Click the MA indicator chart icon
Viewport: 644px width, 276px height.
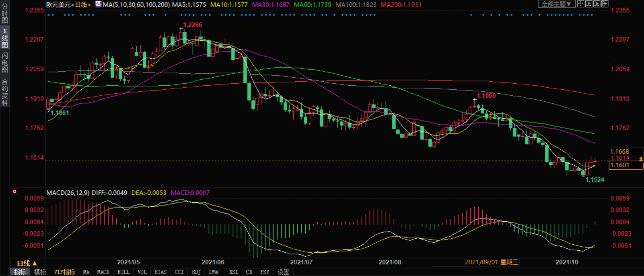98,4
